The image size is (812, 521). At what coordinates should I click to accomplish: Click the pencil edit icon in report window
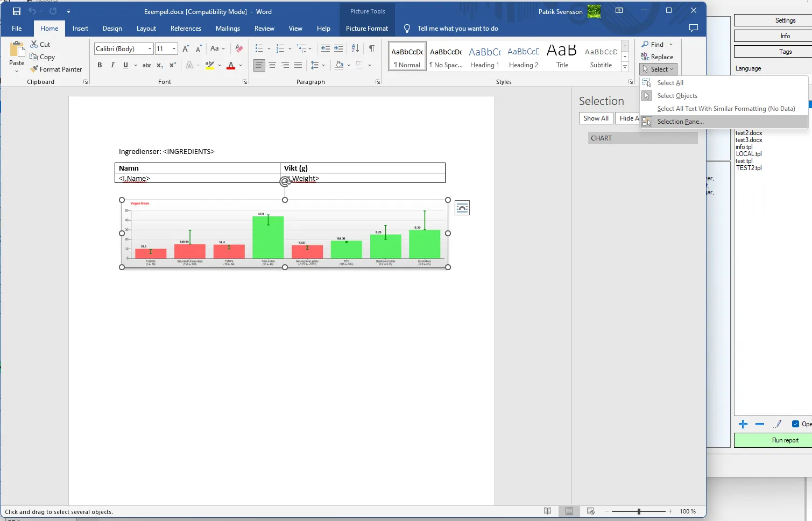tap(777, 424)
